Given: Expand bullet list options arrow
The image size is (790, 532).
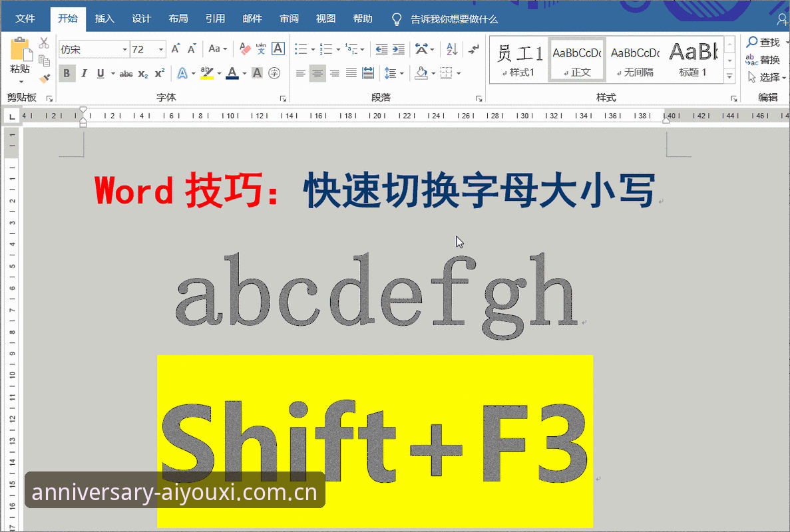Looking at the screenshot, I should [313, 49].
